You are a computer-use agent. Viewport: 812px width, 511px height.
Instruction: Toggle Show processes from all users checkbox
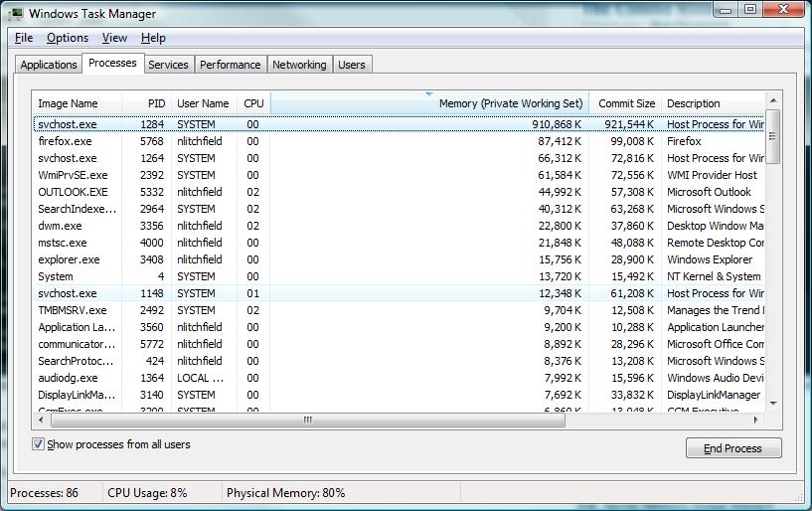(39, 444)
